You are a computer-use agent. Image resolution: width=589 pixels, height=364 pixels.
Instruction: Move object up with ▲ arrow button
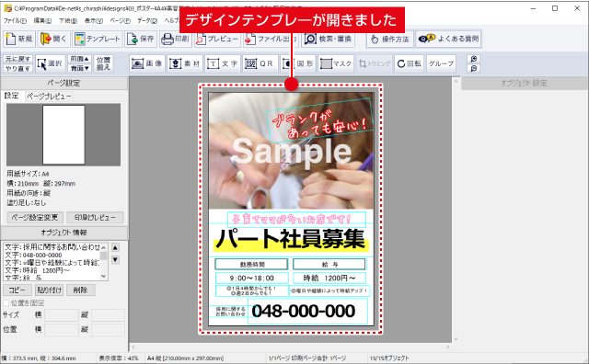116,247
